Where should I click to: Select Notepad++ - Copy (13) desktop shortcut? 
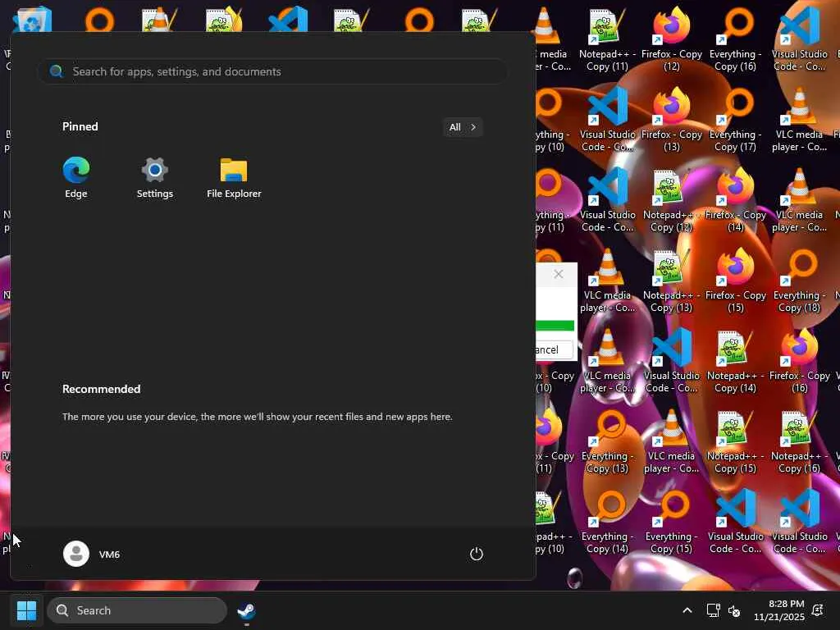pyautogui.click(x=671, y=281)
